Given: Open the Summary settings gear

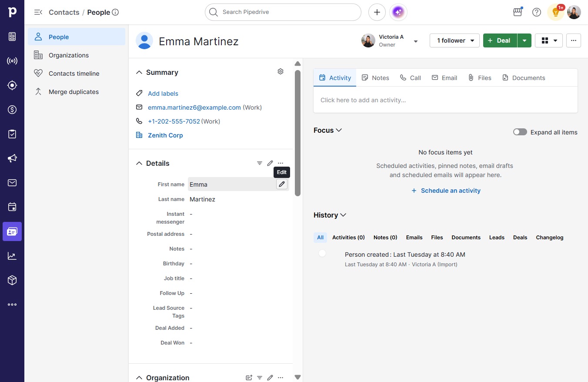Looking at the screenshot, I should point(281,71).
